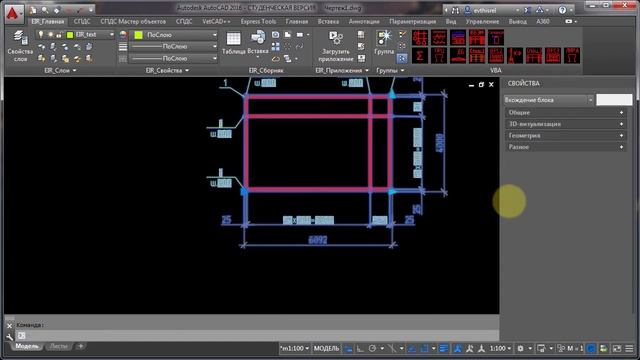
Task: Switch to A360 ribbon tab
Action: click(543, 21)
